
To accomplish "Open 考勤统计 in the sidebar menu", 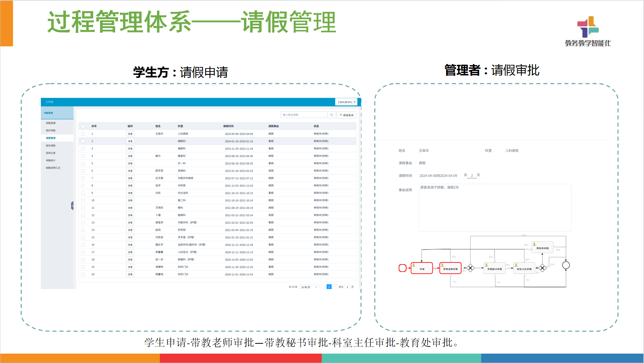I will tap(51, 161).
